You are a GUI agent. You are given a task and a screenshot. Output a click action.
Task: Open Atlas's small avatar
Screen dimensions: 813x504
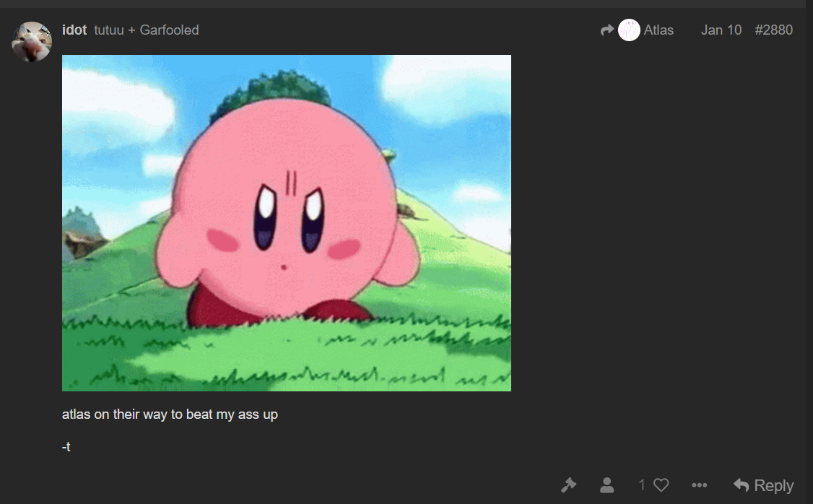click(x=629, y=30)
